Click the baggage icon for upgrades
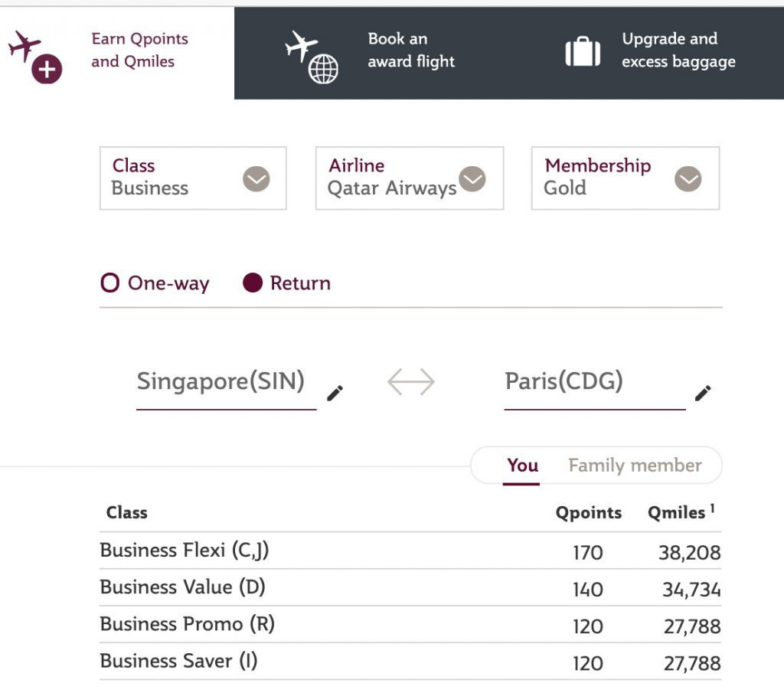The height and width of the screenshot is (693, 784). (583, 52)
